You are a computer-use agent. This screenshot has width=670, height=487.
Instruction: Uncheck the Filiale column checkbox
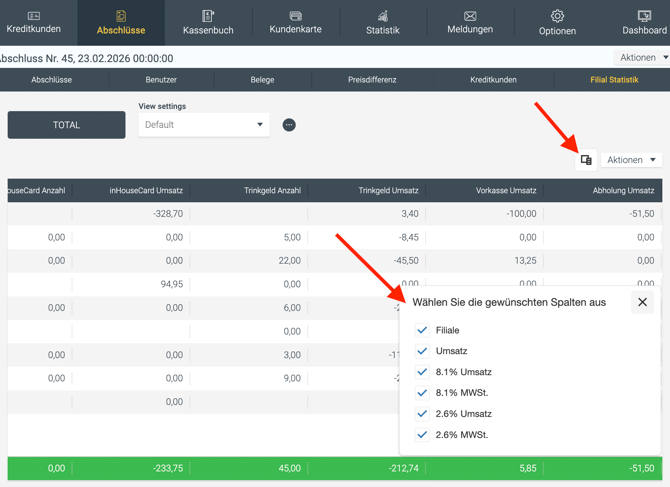click(422, 330)
